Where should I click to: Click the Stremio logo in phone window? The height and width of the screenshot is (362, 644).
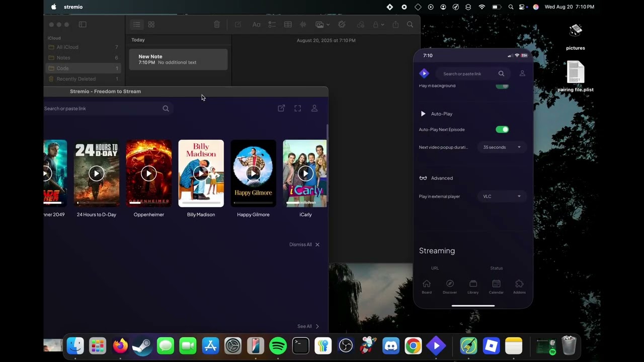(x=424, y=73)
